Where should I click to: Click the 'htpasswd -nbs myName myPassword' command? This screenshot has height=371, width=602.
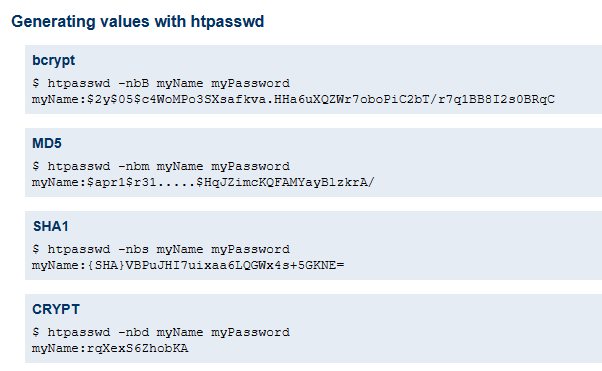click(169, 249)
